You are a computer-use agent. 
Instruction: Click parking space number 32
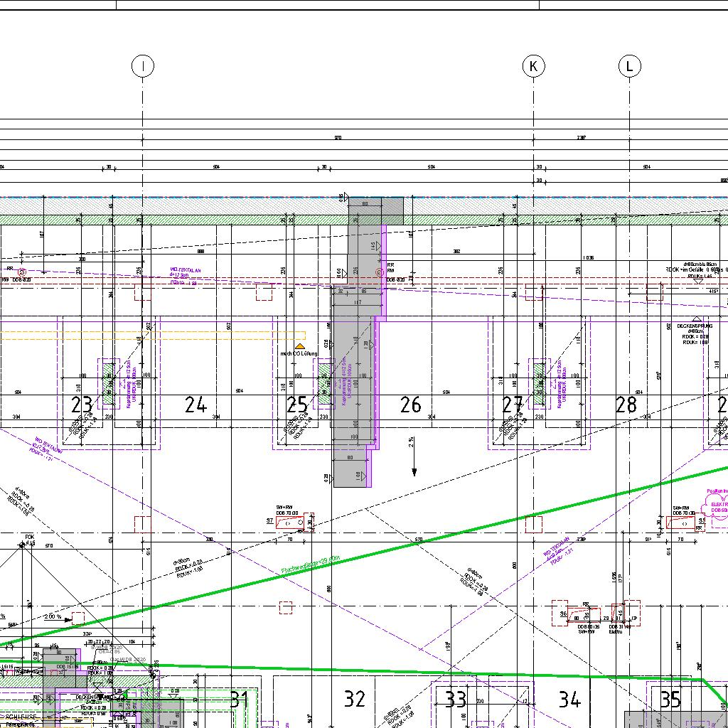(x=354, y=699)
